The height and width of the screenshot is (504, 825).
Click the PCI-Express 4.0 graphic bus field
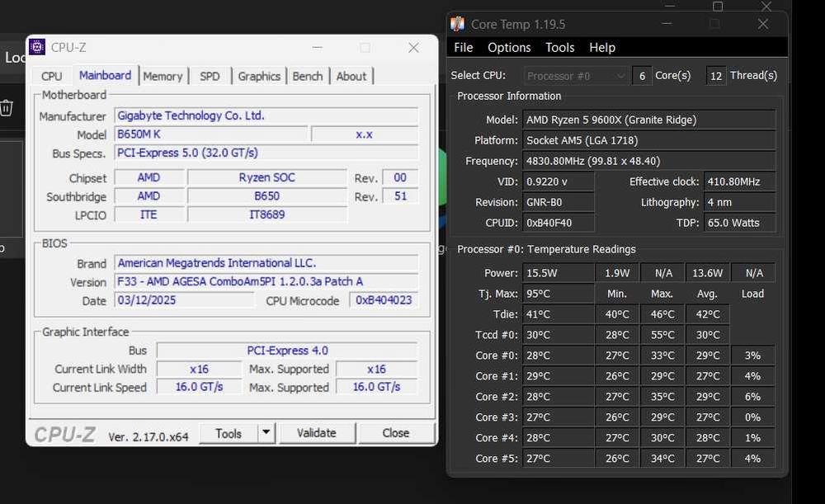(287, 351)
